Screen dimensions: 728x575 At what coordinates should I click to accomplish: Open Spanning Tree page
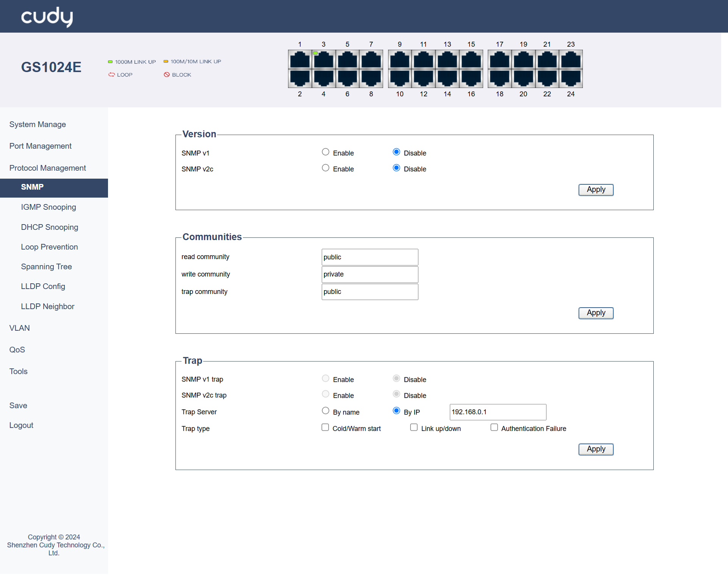[x=46, y=267]
